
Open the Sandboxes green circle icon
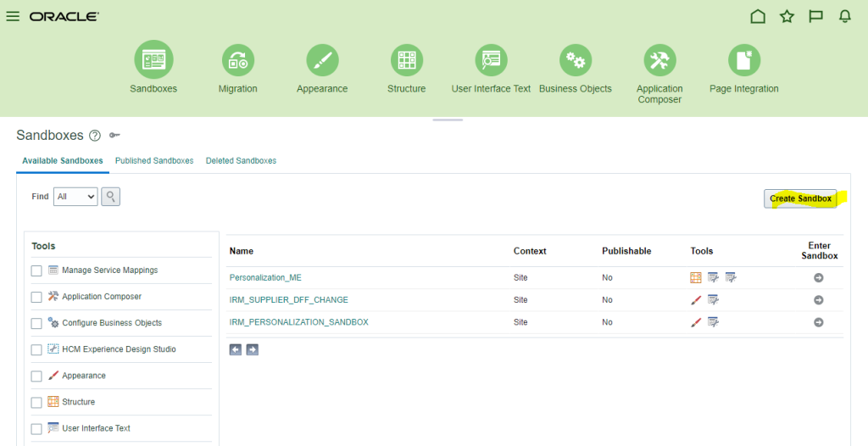153,60
